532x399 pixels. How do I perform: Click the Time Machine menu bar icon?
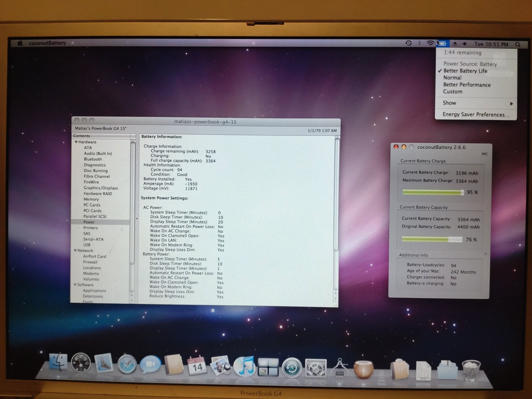(409, 43)
